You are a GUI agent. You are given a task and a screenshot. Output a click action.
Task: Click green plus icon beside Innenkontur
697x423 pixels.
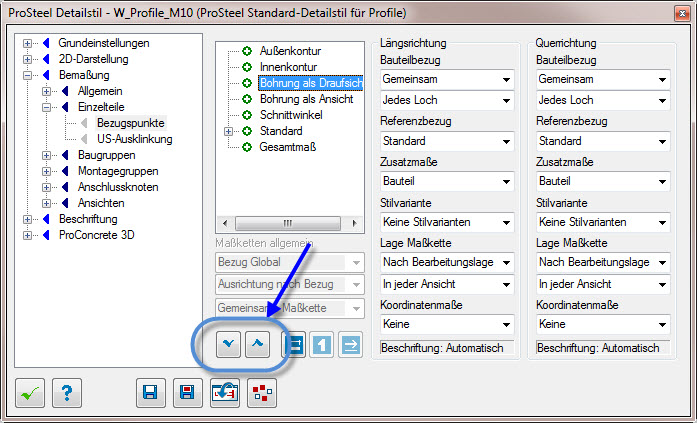(247, 67)
